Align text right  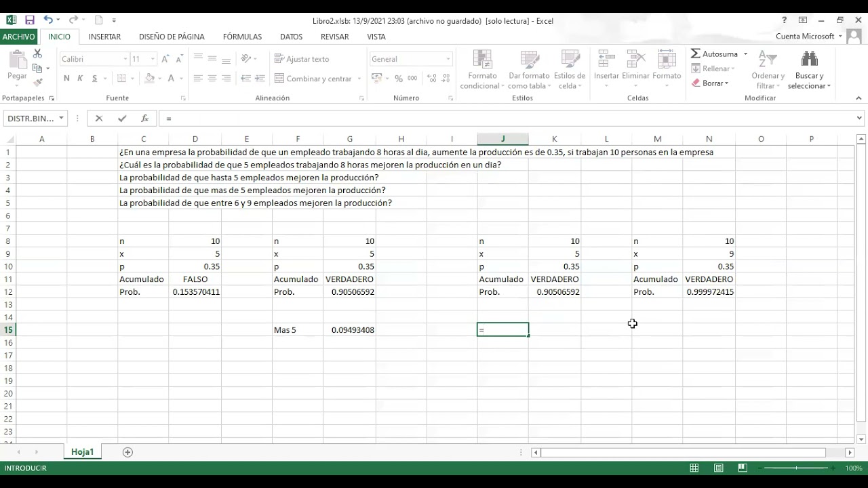pos(226,79)
